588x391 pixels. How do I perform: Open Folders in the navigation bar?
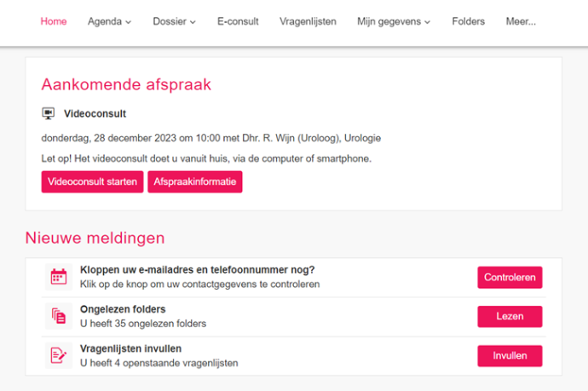coord(469,21)
